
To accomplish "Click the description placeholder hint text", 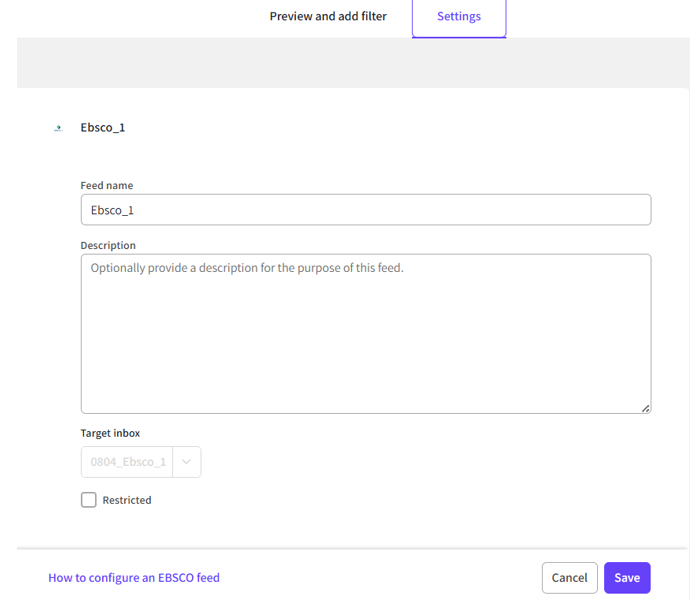I will 247,268.
